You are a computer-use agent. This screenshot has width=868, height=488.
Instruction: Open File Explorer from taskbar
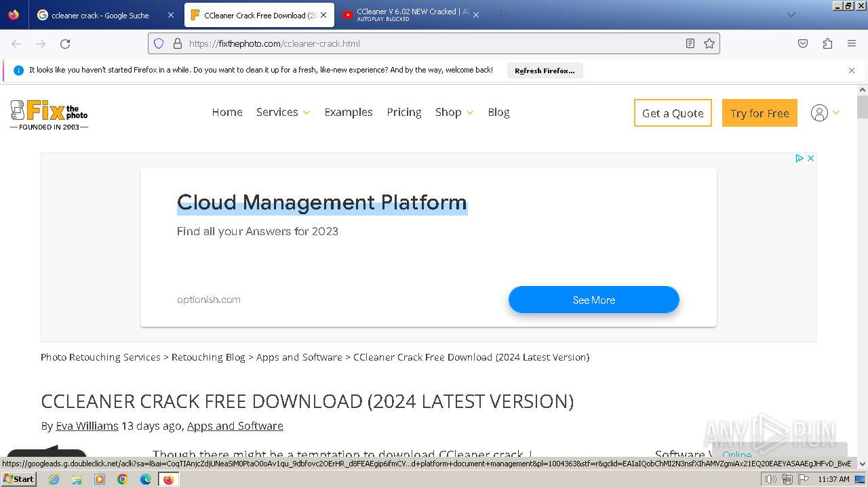coord(77,479)
